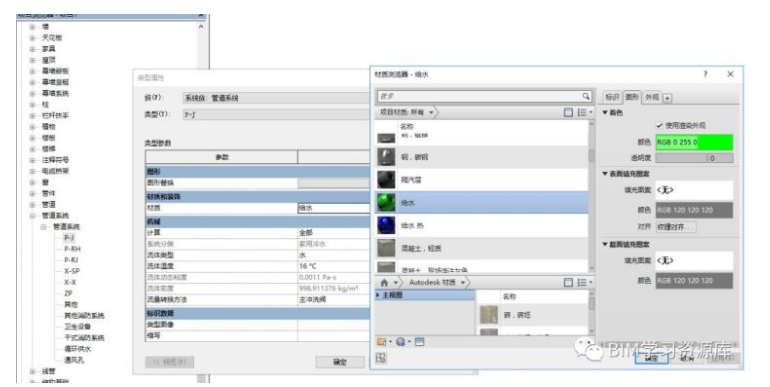Screen dimensions: 770x387
Task: Click surface pattern RGB 120 120 120 color swatch
Action: [694, 210]
